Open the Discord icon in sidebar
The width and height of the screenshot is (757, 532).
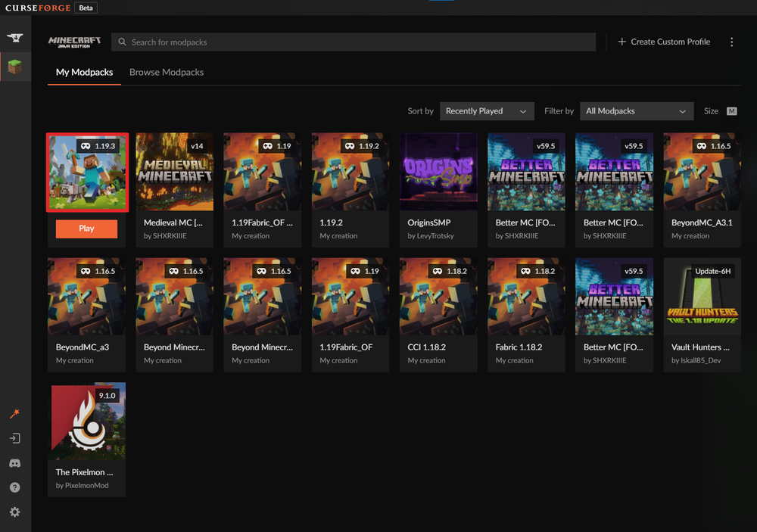tap(14, 463)
